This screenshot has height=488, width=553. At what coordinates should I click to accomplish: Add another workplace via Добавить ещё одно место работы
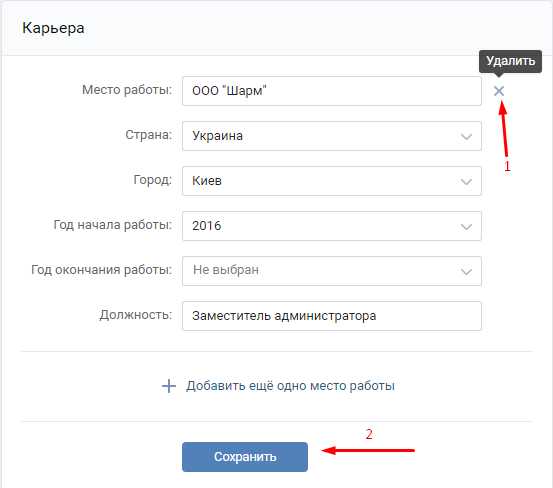(x=290, y=386)
